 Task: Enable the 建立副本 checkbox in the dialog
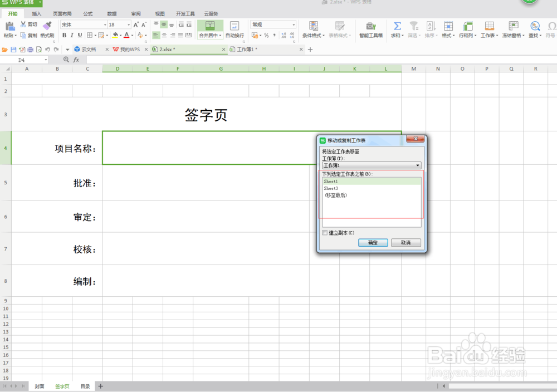[325, 233]
